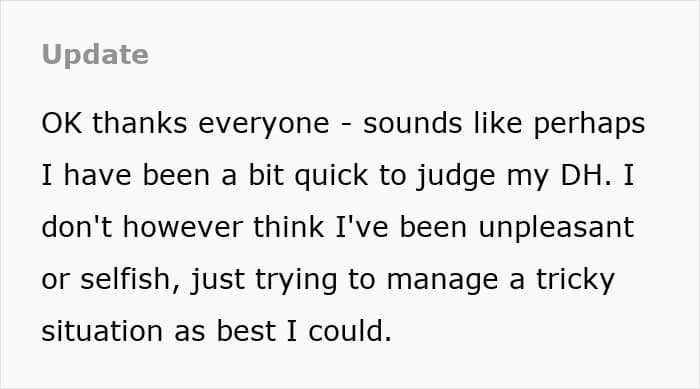Click the word "manage" in fourth line
Image resolution: width=700 pixels, height=389 pixels.
(x=442, y=281)
